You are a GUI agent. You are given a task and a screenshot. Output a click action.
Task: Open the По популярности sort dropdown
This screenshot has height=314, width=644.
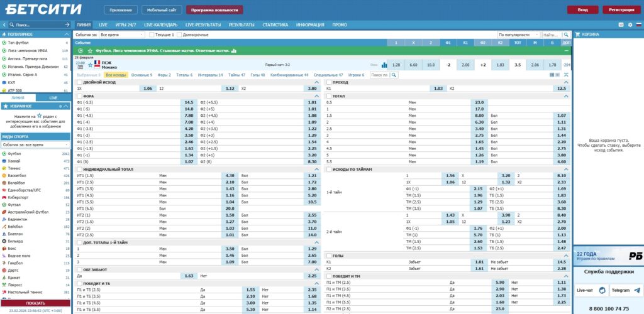(x=518, y=35)
